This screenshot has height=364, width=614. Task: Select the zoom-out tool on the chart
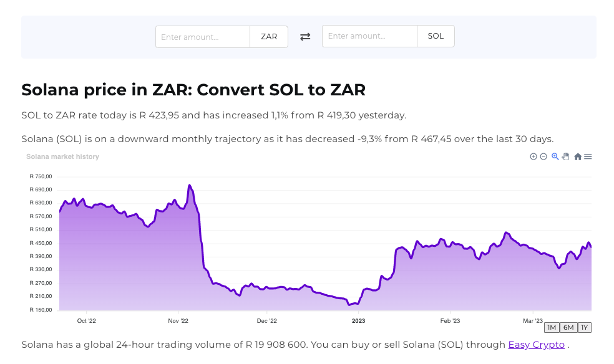click(543, 156)
